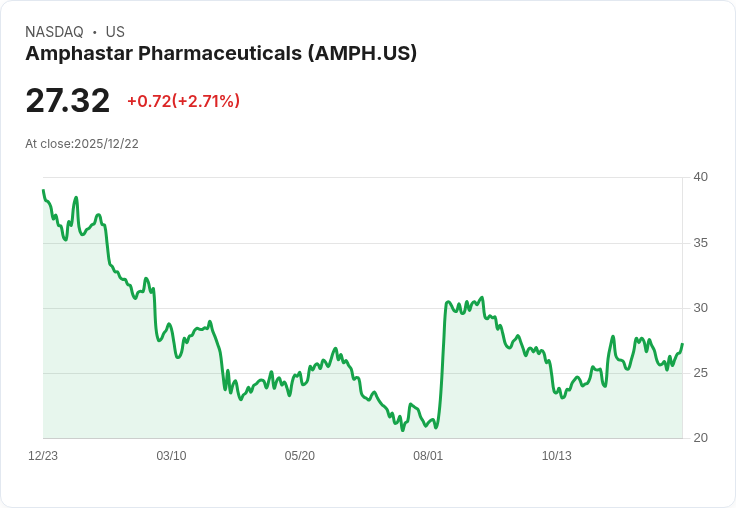736x508 pixels.
Task: Click the 35 y-axis price label
Action: click(x=700, y=243)
